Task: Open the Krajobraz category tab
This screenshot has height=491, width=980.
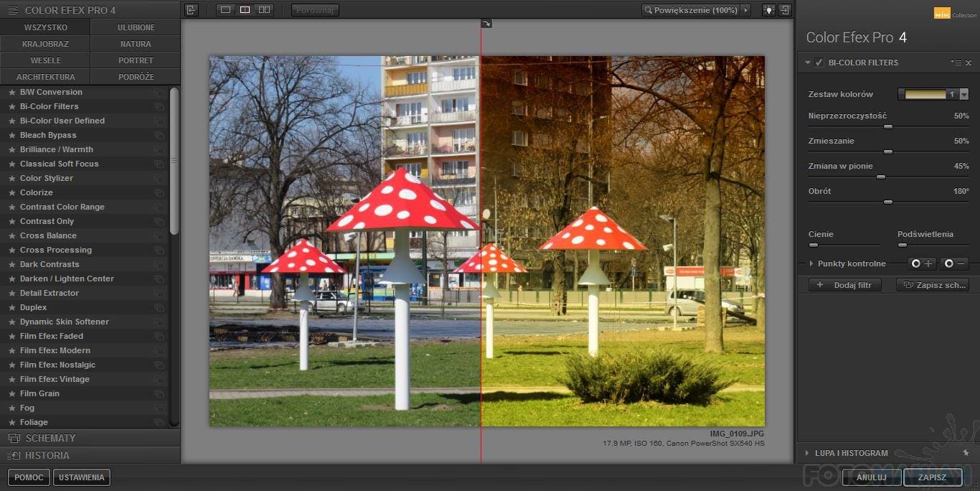Action: [x=45, y=44]
